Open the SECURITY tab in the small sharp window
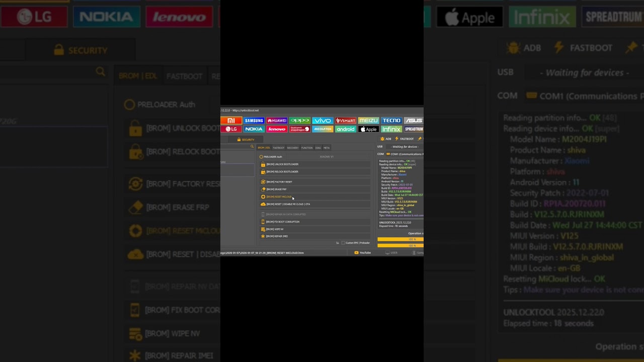The height and width of the screenshot is (362, 644). point(246,140)
